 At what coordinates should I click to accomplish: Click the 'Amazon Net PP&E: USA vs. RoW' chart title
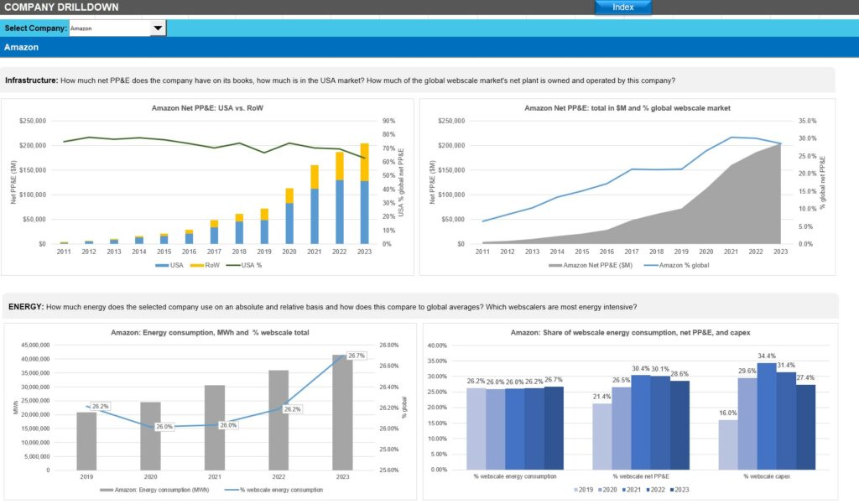click(207, 108)
